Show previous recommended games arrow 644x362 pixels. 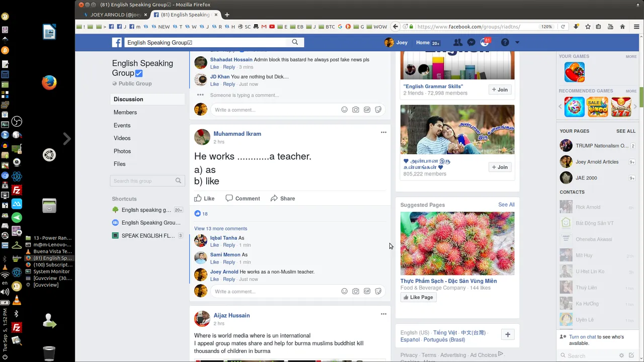561,107
